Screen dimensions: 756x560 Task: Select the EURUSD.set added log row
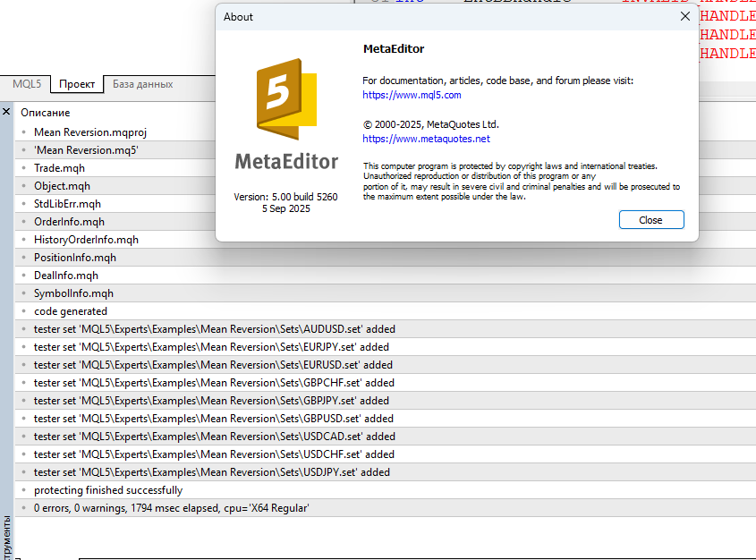[x=386, y=364]
